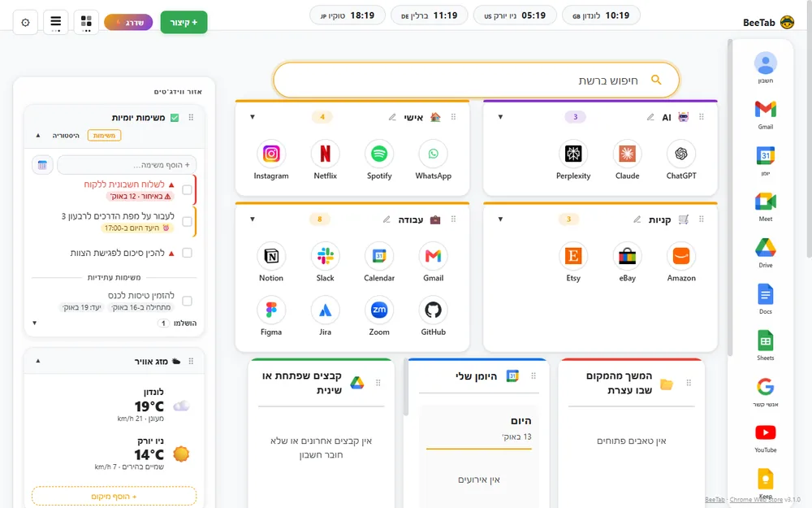The height and width of the screenshot is (508, 812).
Task: Expand the completed tasks 'הושלמו' section
Action: click(x=35, y=323)
